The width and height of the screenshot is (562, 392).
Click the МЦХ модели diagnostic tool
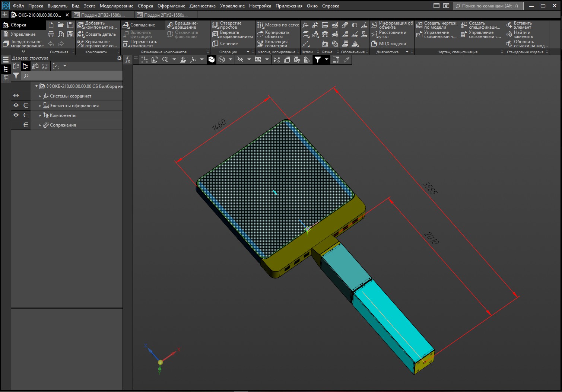coord(388,44)
